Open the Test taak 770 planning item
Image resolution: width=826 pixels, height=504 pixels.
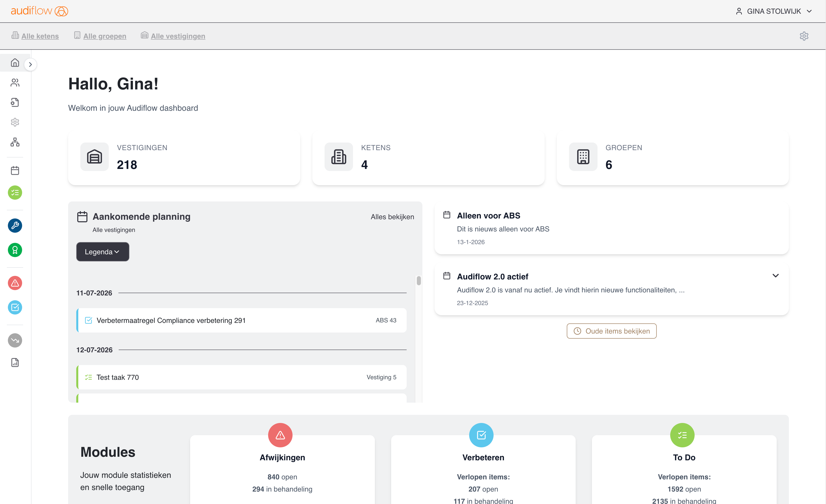[241, 377]
